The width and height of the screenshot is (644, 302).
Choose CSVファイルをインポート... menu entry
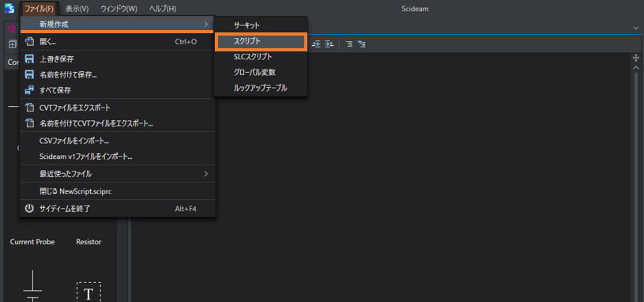pyautogui.click(x=118, y=141)
